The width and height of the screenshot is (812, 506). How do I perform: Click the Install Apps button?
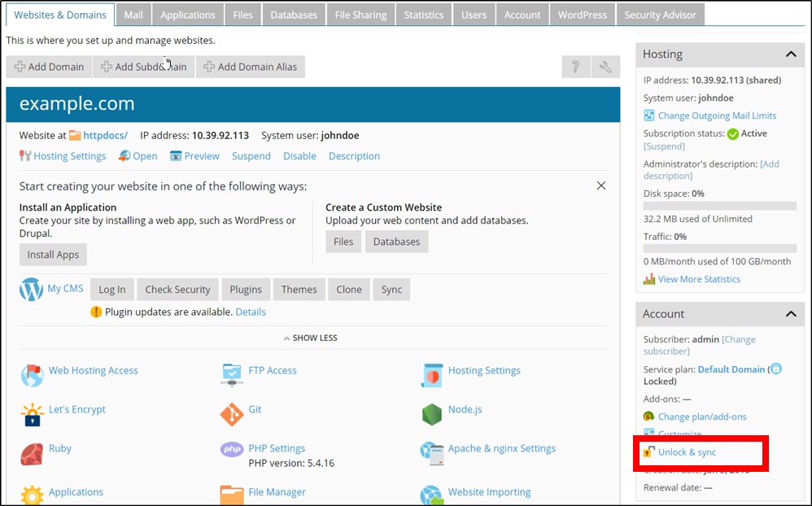point(53,255)
